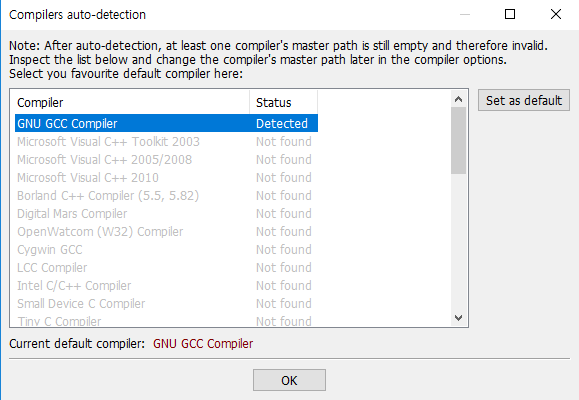Click the Compiler column header
Screen dimensions: 579x400
click(132, 102)
